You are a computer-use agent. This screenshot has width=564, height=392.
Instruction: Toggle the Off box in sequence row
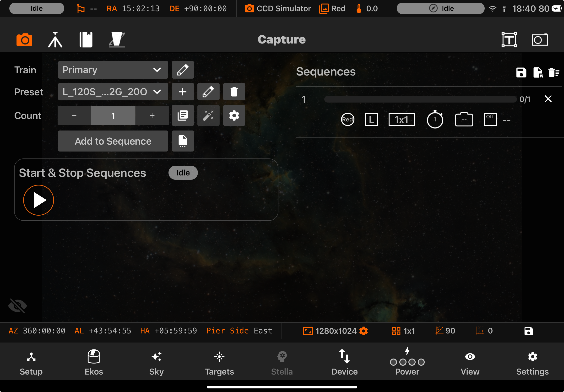point(490,120)
